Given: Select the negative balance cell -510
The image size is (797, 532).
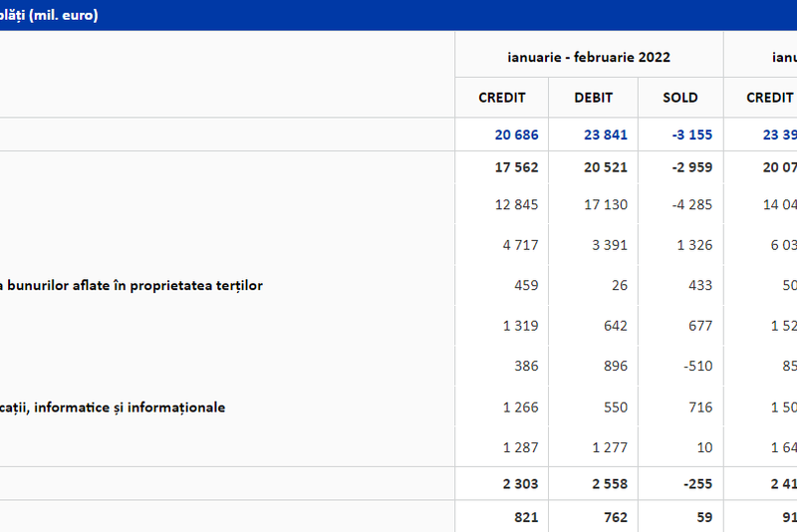Looking at the screenshot, I should coord(696,367).
